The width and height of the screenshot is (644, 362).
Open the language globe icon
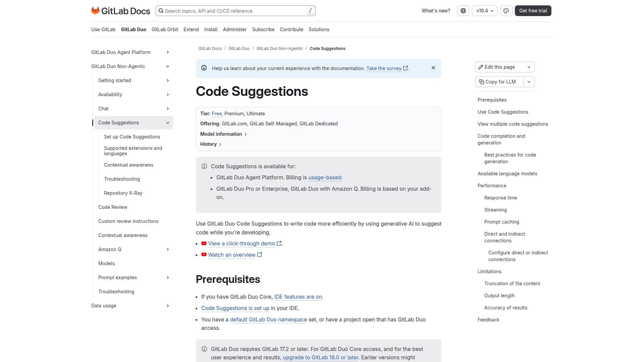coord(463,11)
